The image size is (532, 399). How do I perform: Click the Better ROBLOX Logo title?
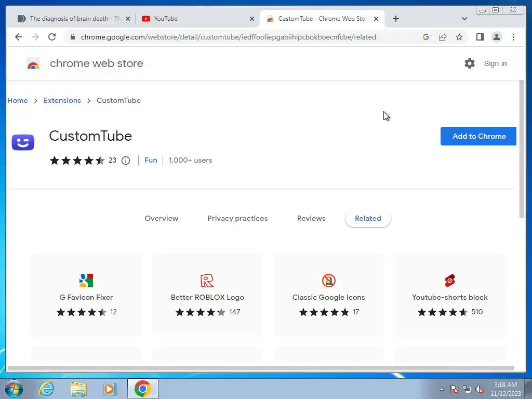coord(207,297)
